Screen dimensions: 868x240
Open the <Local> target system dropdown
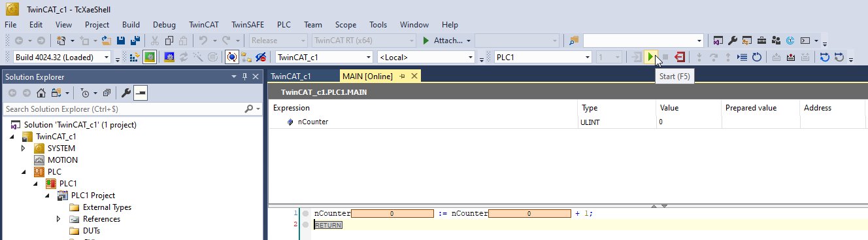tap(470, 57)
